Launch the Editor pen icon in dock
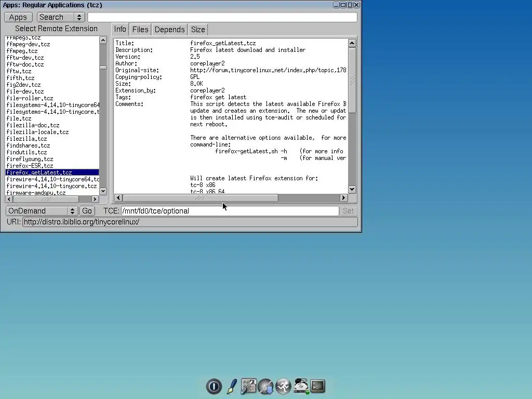The height and width of the screenshot is (399, 532). coord(232,386)
